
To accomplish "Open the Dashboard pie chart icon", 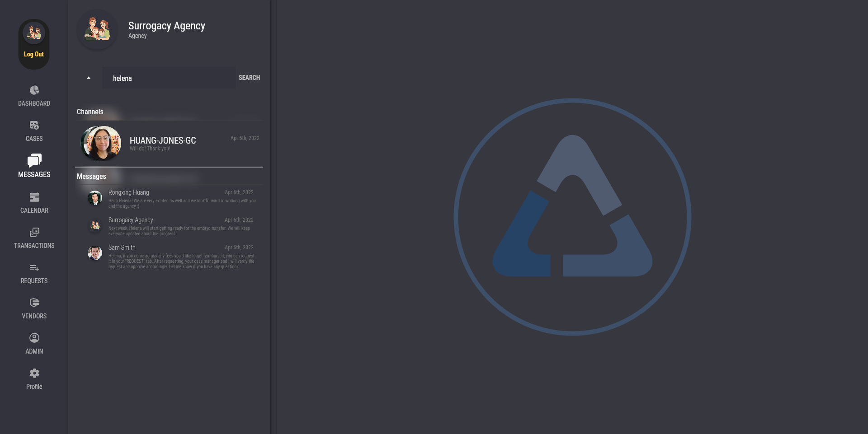I will pos(34,90).
